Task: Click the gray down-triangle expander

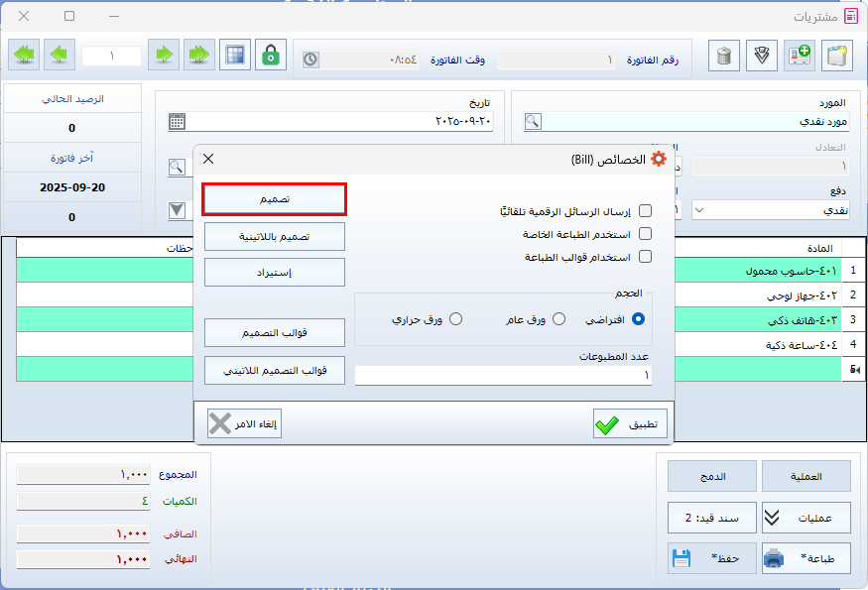Action: (x=177, y=210)
